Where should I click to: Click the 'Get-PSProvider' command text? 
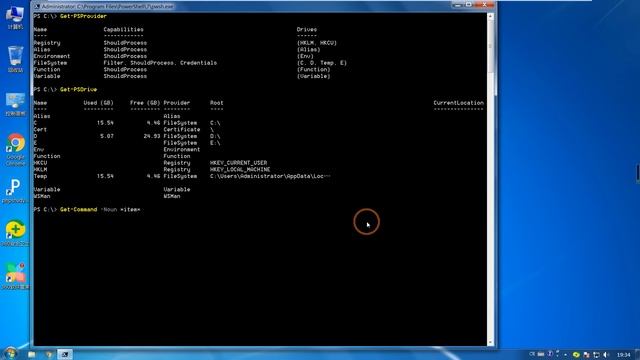coord(83,16)
